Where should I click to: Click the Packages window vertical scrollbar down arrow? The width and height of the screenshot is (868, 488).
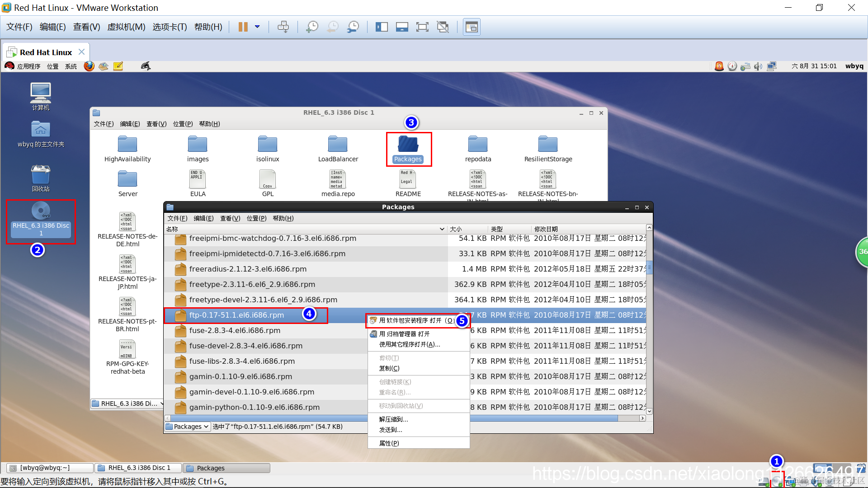pos(649,411)
